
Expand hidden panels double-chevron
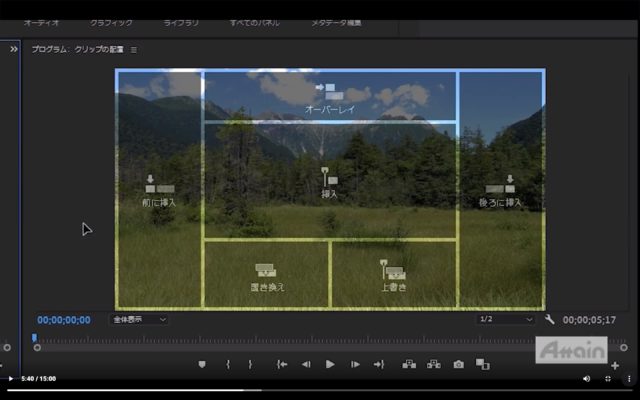click(x=14, y=49)
